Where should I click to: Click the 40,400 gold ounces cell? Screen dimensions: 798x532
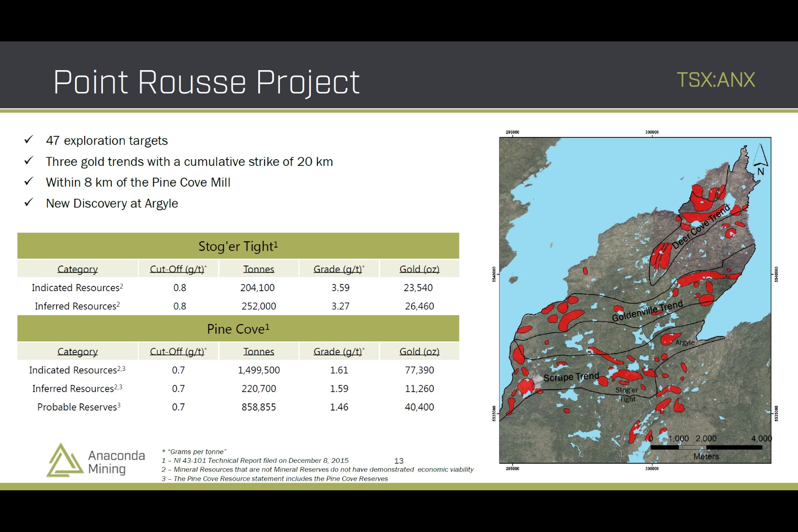[419, 407]
